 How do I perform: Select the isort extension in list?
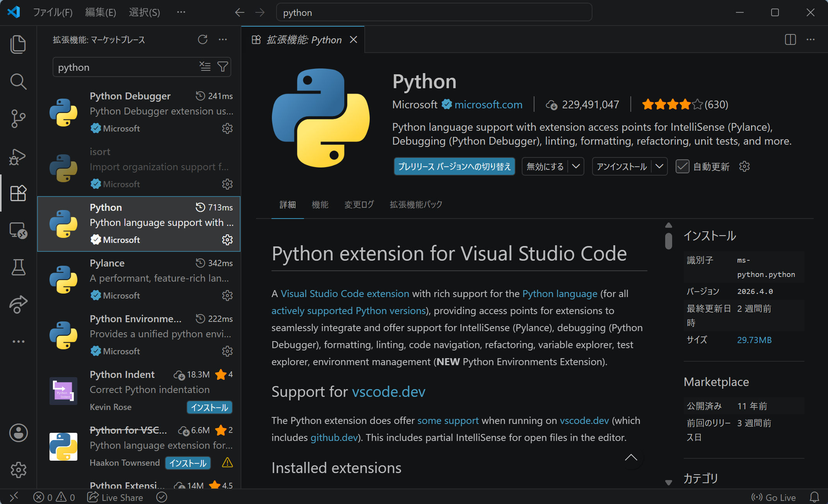click(x=139, y=168)
